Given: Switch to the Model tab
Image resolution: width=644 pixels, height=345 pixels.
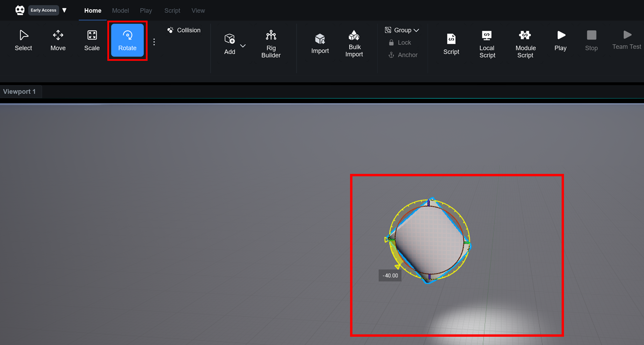Looking at the screenshot, I should pyautogui.click(x=120, y=11).
